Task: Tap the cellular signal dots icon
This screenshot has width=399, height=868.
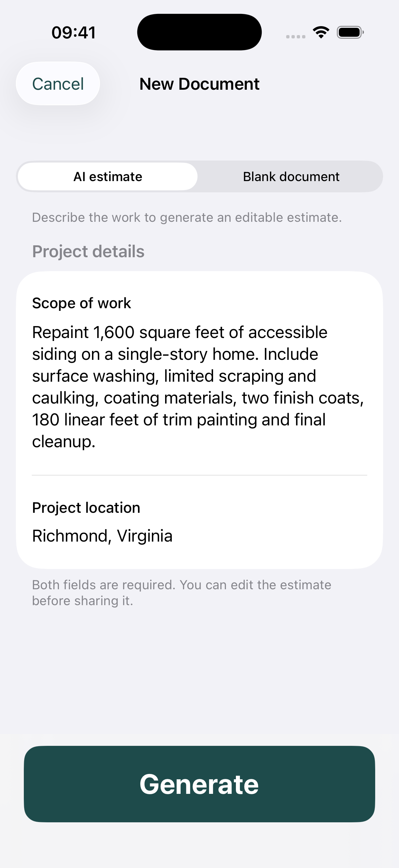Action: coord(296,36)
